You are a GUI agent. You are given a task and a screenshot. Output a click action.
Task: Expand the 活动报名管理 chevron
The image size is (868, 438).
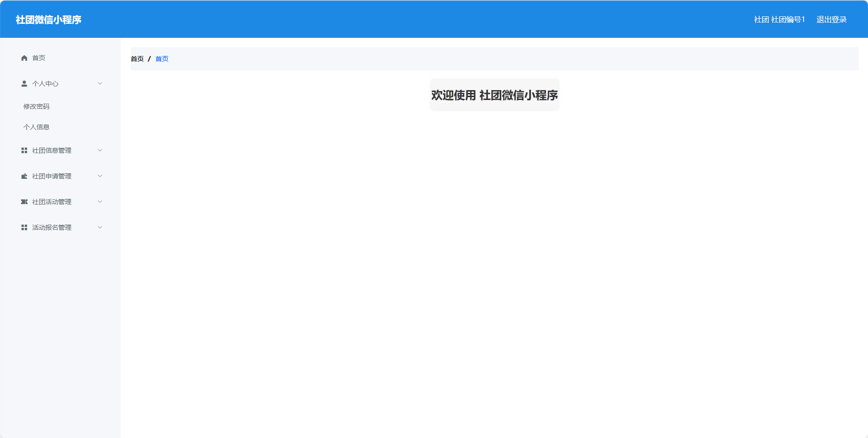(x=100, y=227)
